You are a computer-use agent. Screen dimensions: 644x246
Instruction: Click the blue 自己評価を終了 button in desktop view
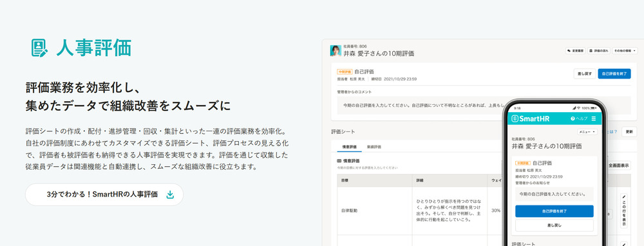pyautogui.click(x=614, y=74)
